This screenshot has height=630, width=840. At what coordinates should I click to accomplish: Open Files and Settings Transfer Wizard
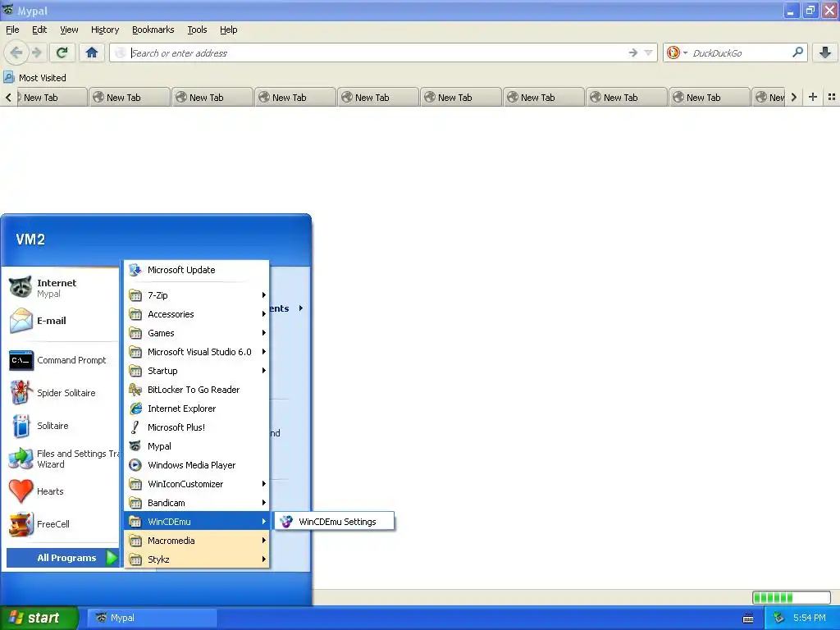pyautogui.click(x=62, y=459)
